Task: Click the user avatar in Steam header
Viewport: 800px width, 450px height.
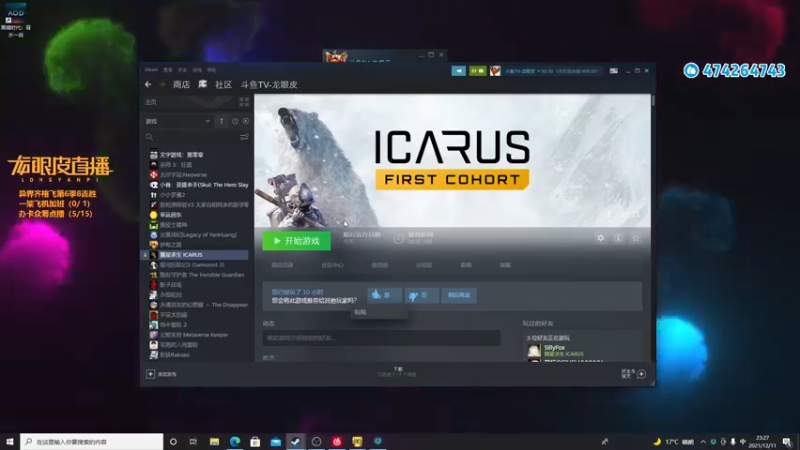Action: coord(495,71)
